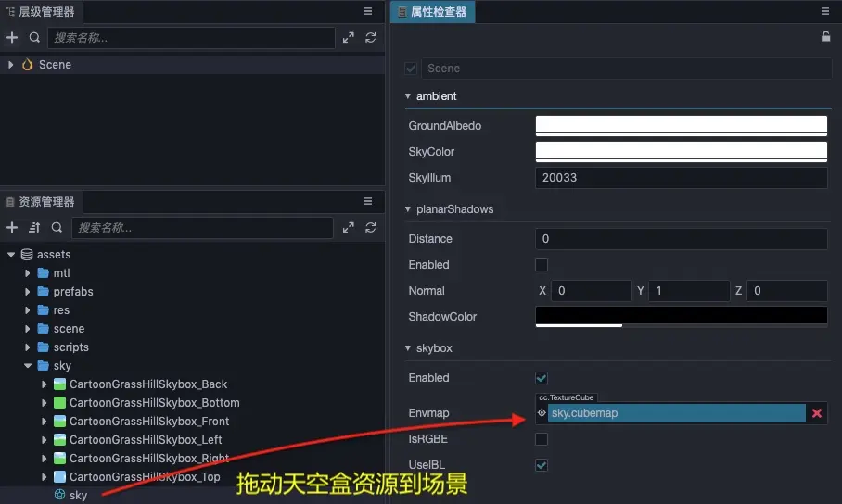Screen dimensions: 842x504
Task: Click the sky folder icon
Action: [44, 366]
